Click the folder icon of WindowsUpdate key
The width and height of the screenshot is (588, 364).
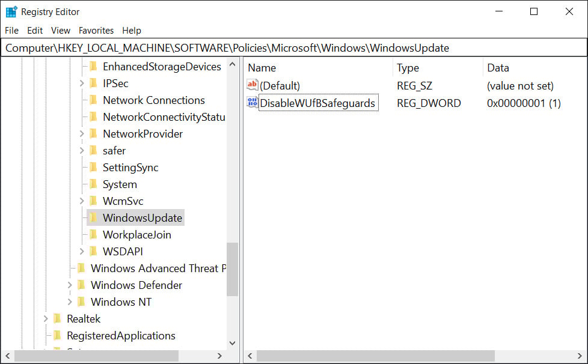(93, 217)
